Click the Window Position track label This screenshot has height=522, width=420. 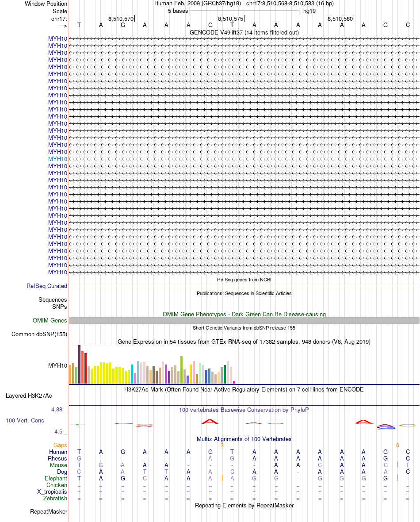(x=46, y=4)
